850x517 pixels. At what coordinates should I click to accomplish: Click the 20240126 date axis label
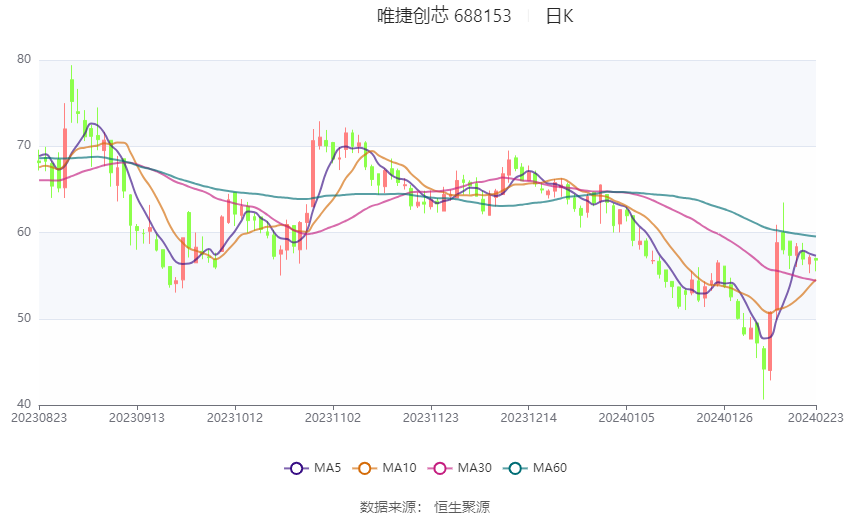[x=724, y=418]
